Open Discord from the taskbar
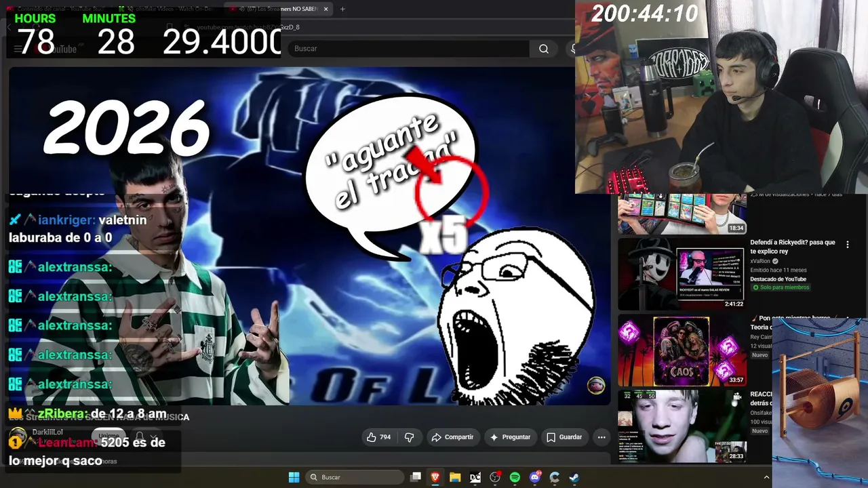This screenshot has height=488, width=868. [x=535, y=477]
